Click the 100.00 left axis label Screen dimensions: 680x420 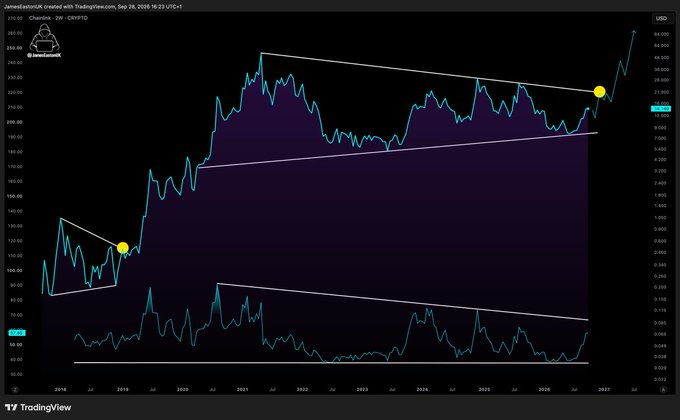pyautogui.click(x=15, y=270)
